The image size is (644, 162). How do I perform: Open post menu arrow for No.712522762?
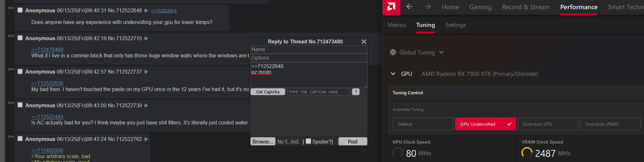click(146, 139)
